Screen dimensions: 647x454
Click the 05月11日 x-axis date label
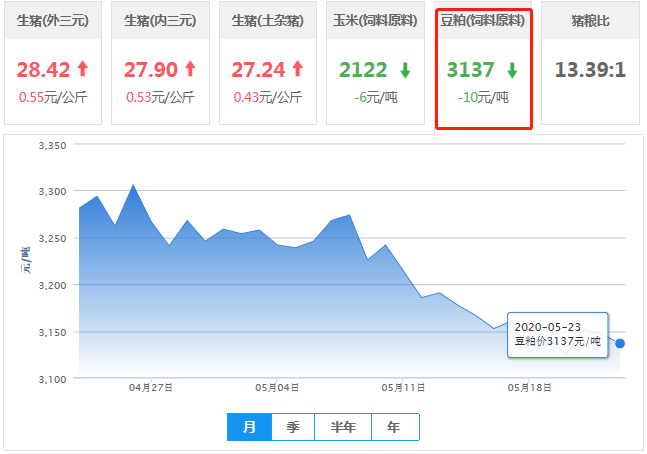[405, 387]
